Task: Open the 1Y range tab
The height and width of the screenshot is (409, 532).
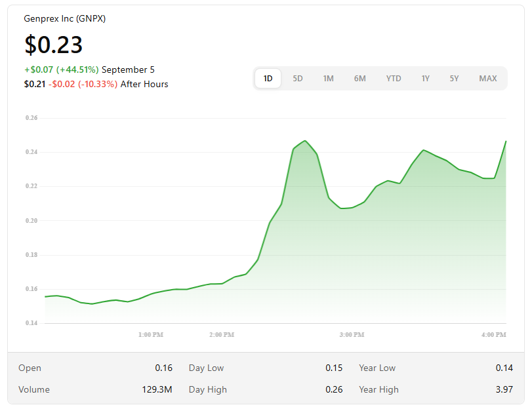Action: 426,79
